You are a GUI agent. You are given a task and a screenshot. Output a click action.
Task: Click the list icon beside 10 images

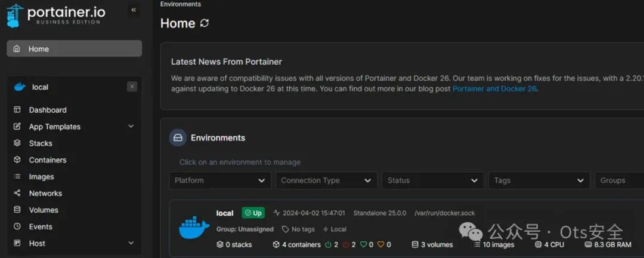point(476,244)
